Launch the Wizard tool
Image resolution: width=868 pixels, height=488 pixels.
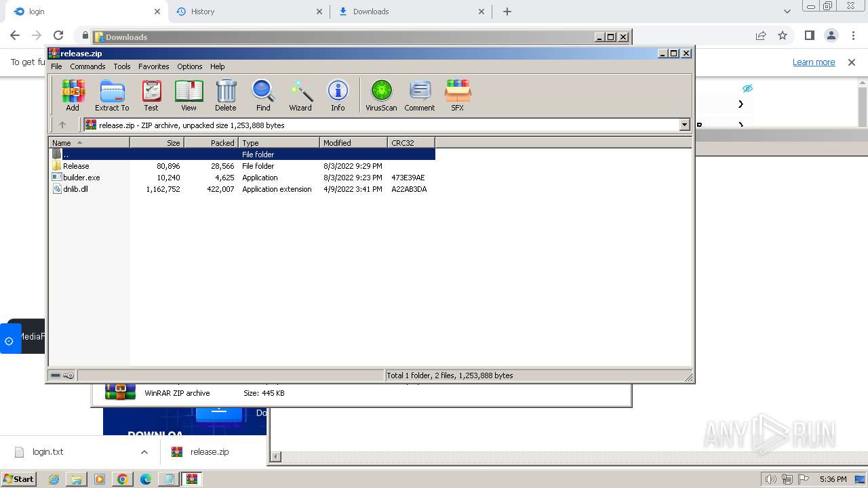click(x=300, y=95)
